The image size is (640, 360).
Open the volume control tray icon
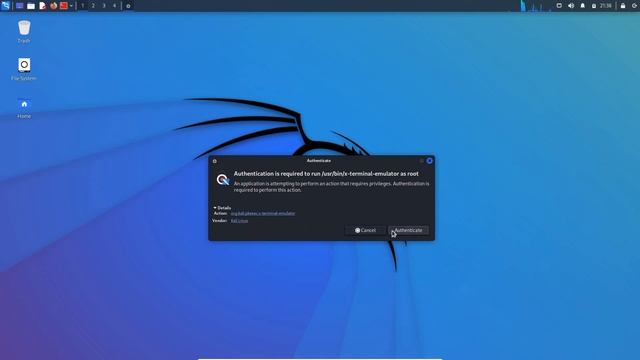click(571, 6)
